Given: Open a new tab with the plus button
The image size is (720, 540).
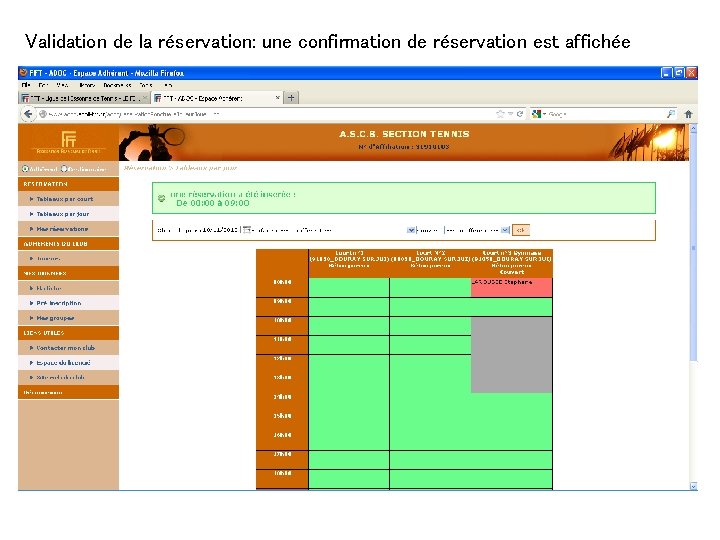Looking at the screenshot, I should coord(291,98).
